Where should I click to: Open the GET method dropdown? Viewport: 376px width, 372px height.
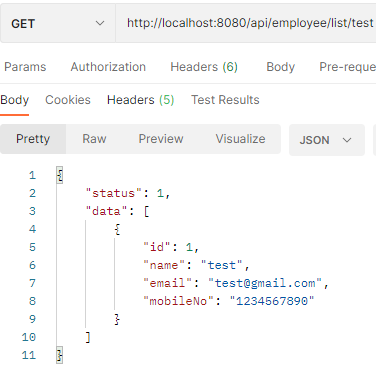tap(58, 24)
